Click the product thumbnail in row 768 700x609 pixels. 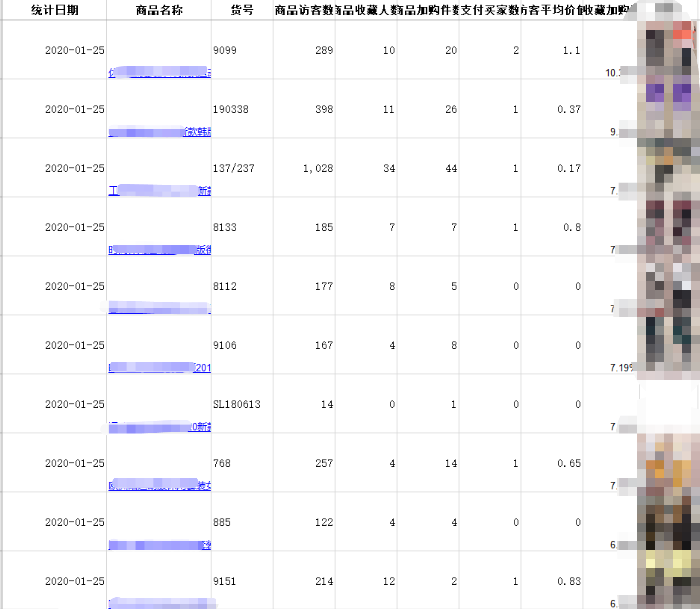coord(668,462)
